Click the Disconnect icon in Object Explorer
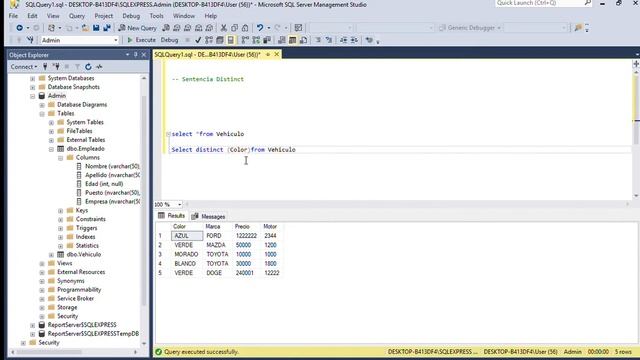Screen dimensions: 640x360 click(56, 67)
